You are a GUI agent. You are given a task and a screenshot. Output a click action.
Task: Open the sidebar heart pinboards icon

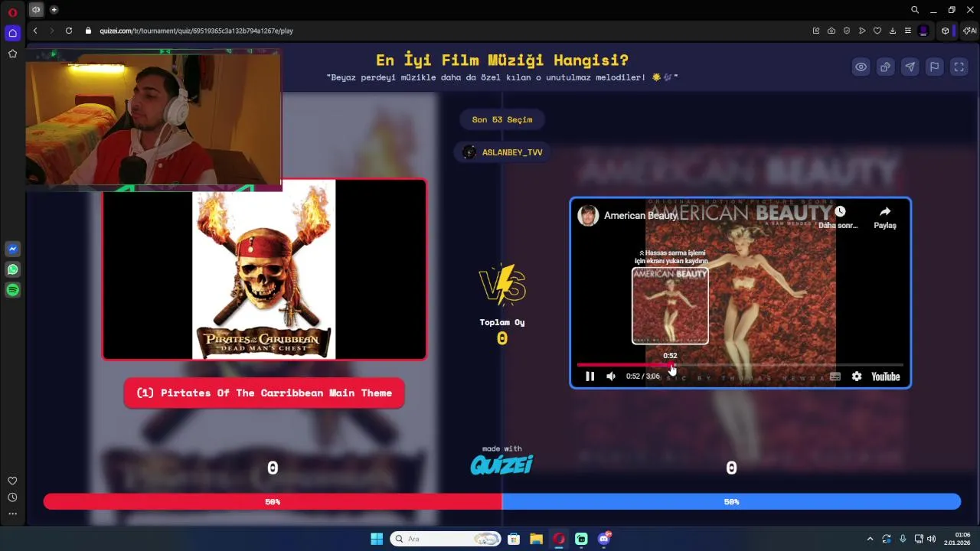tap(12, 481)
